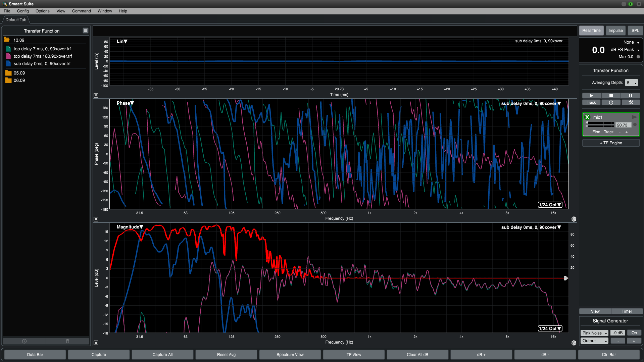Click pink trace icon of top delay 7ms,180 file
The width and height of the screenshot is (644, 362).
click(x=8, y=56)
